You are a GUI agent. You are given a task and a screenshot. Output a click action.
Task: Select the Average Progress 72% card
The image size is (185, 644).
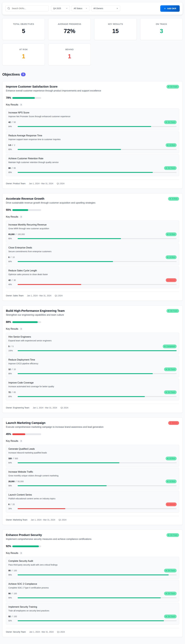click(x=69, y=29)
